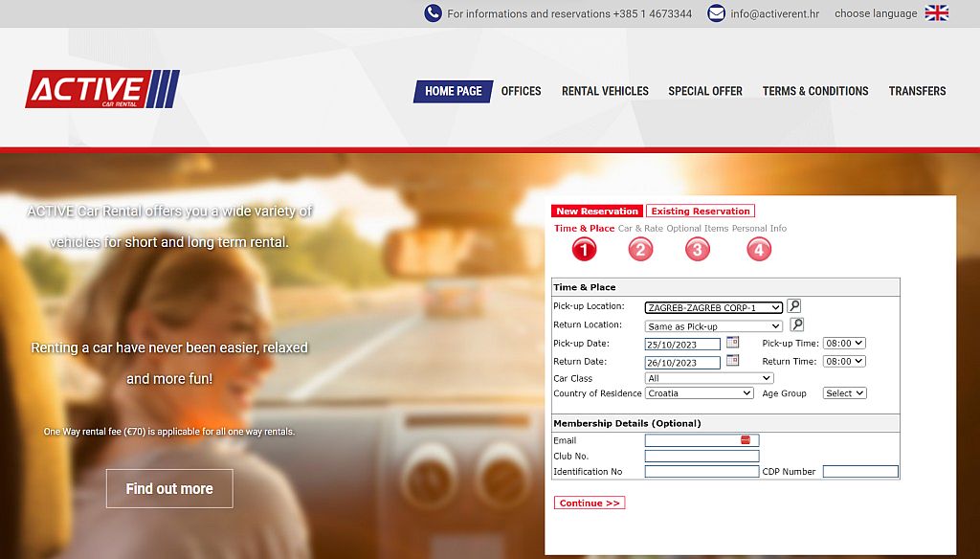Click the Car & Rate step label
This screenshot has width=980, height=559.
point(640,228)
